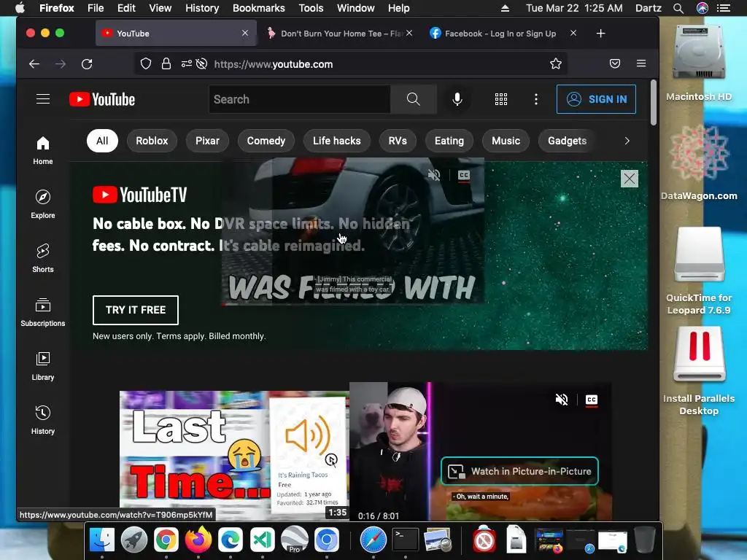
Task: Open Siri from the menu bar
Action: 702,8
